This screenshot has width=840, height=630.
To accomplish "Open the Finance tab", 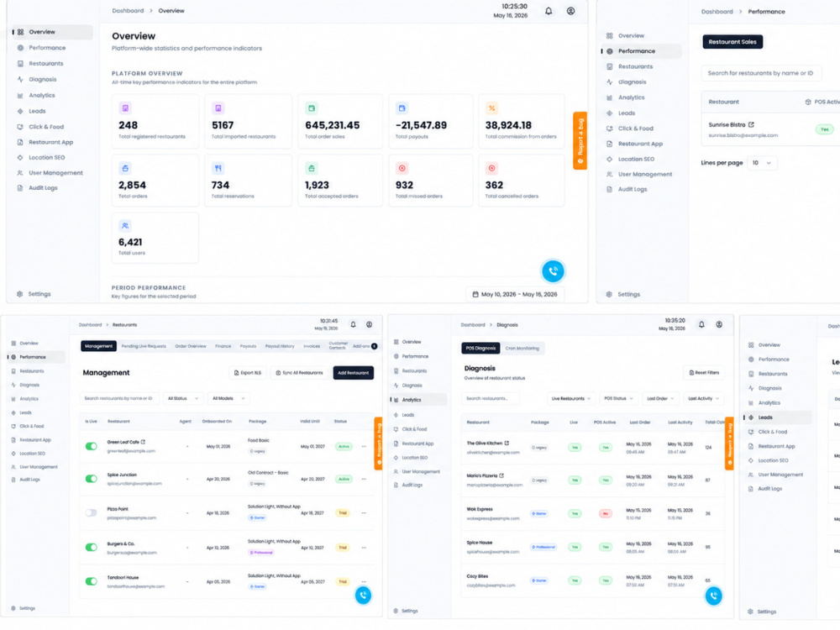I will [223, 346].
